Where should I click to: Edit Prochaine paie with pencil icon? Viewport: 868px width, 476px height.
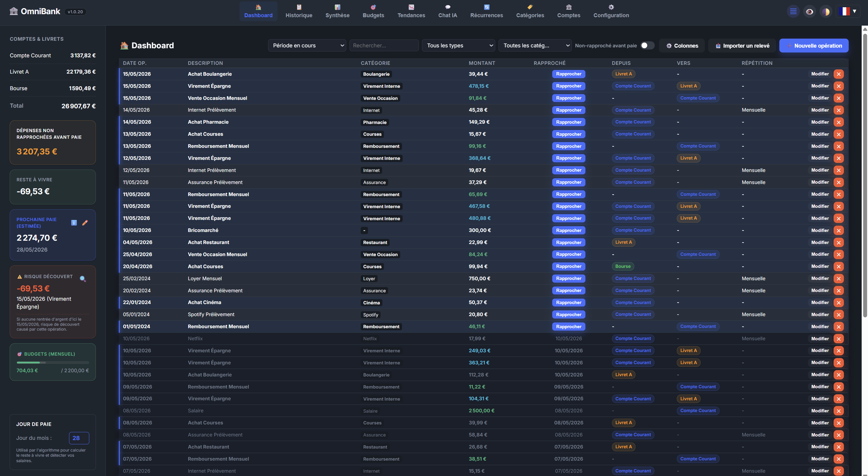click(85, 223)
